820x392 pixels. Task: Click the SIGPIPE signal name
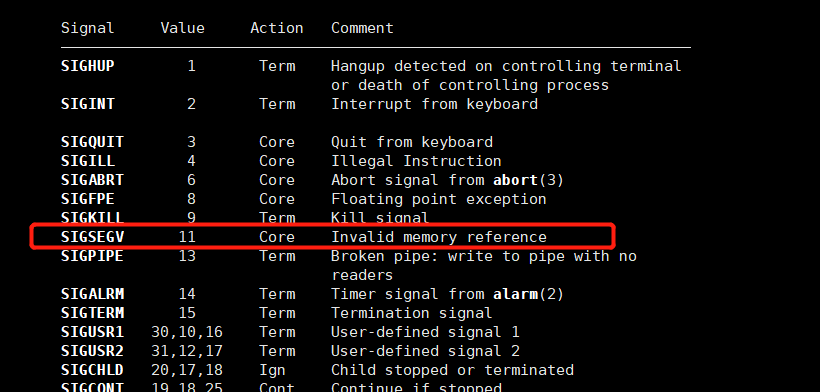93,256
